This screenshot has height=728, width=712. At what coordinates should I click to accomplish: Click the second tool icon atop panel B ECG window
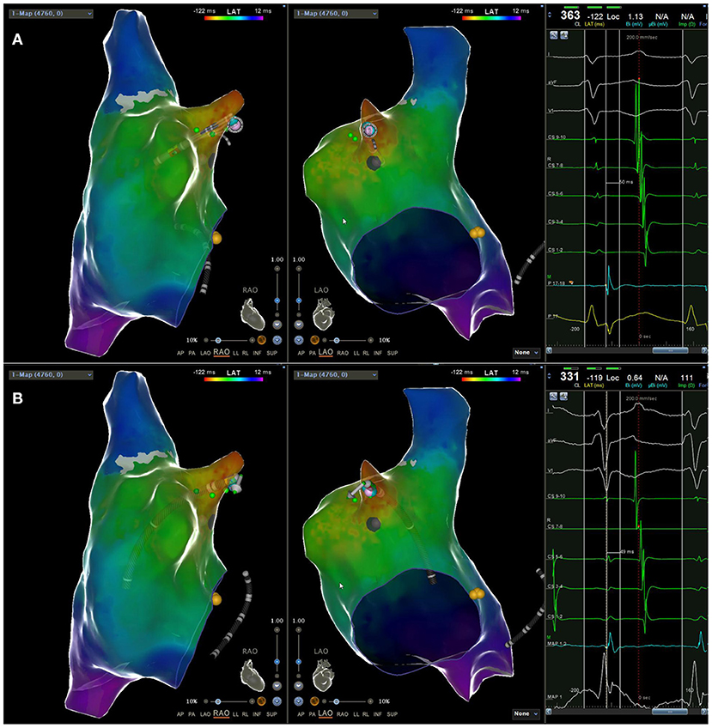[x=563, y=396]
